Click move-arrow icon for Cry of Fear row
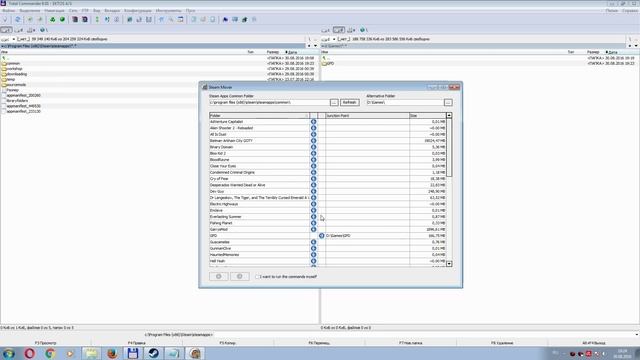 point(313,179)
